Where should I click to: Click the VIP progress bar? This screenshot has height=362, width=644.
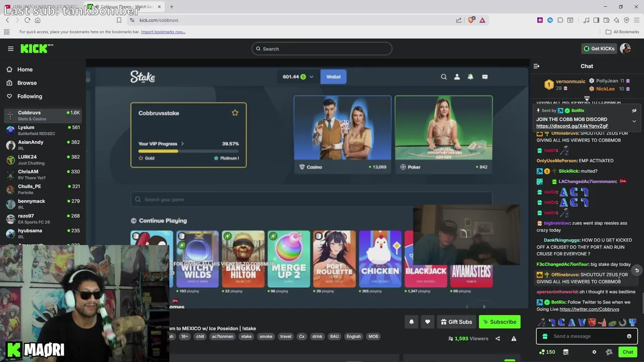pos(188,151)
